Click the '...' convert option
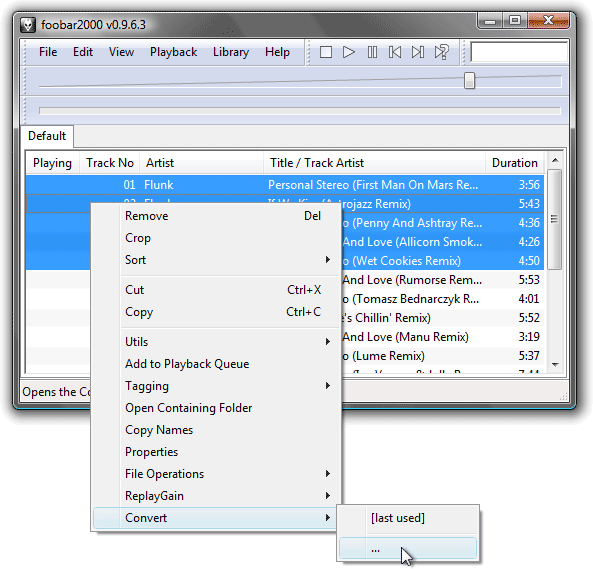The image size is (593, 569). (408, 549)
